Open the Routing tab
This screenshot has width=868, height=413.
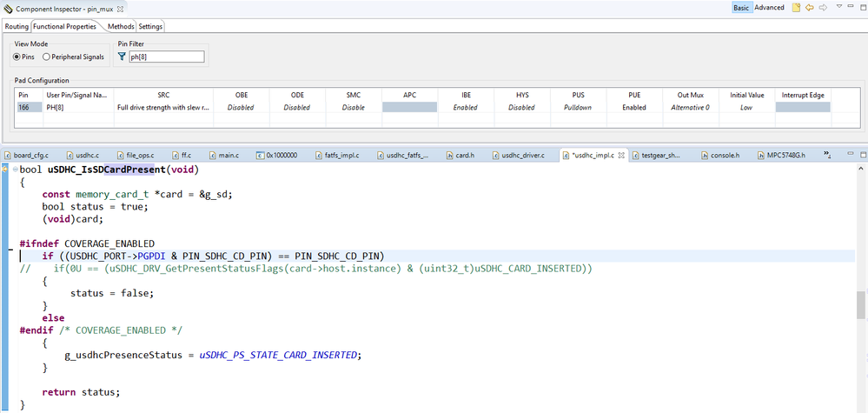17,27
